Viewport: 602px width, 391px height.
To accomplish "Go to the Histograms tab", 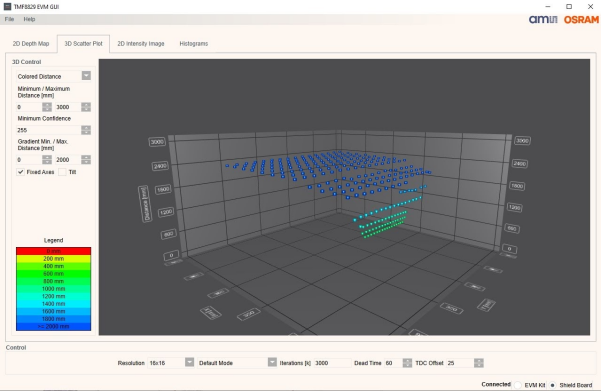I will (x=194, y=44).
